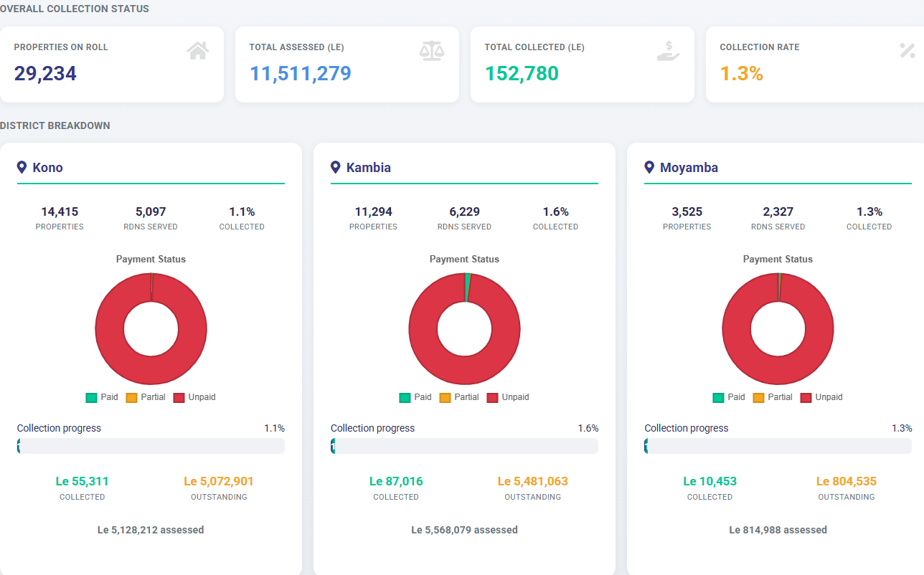The width and height of the screenshot is (924, 575).
Task: Toggle the Paid legend item in Kono chart
Action: [x=102, y=397]
